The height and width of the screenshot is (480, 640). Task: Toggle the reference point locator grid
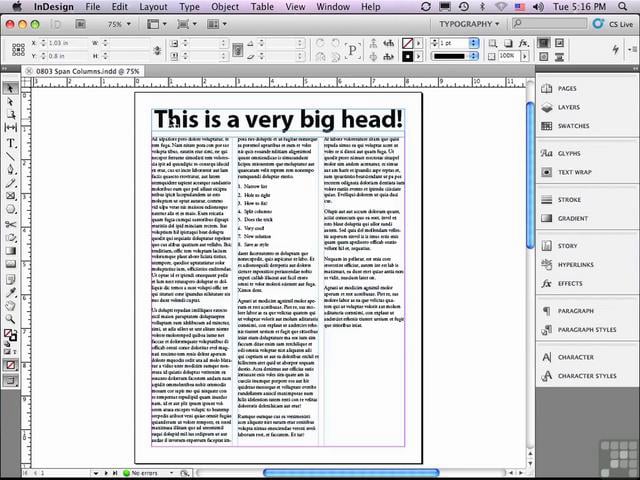(x=18, y=49)
